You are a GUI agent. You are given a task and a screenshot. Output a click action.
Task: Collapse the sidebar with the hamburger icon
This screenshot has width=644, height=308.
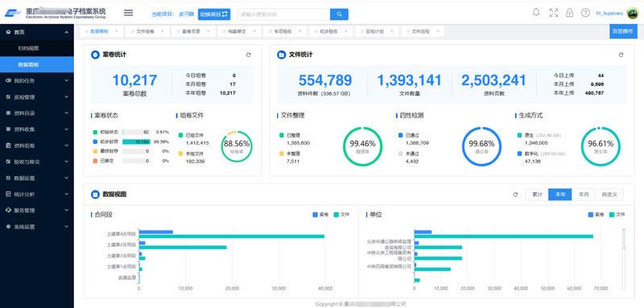click(x=129, y=13)
